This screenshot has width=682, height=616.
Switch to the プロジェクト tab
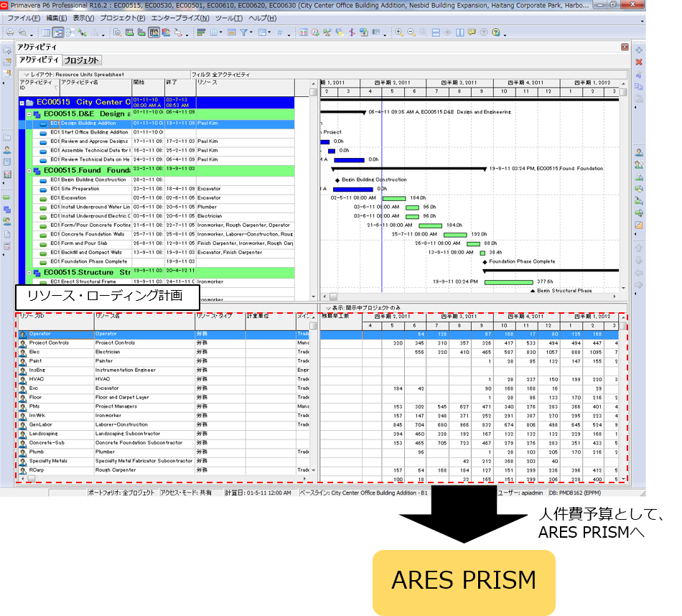pos(82,60)
